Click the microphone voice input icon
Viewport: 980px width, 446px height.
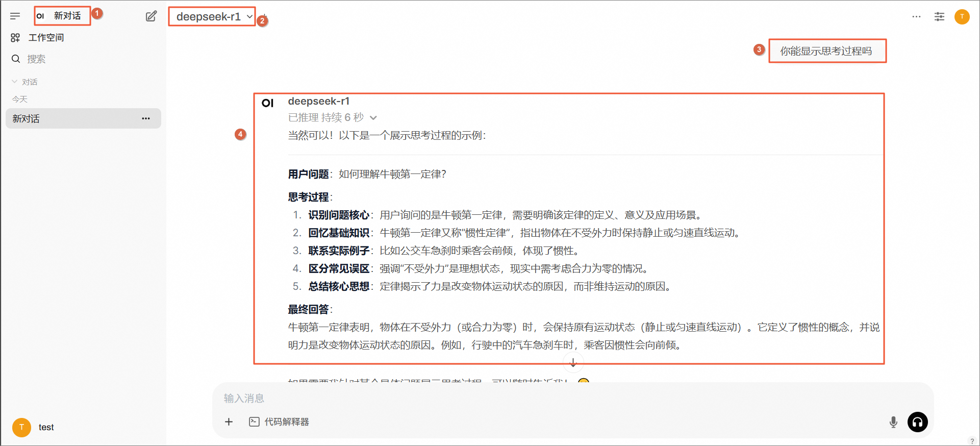coord(893,422)
